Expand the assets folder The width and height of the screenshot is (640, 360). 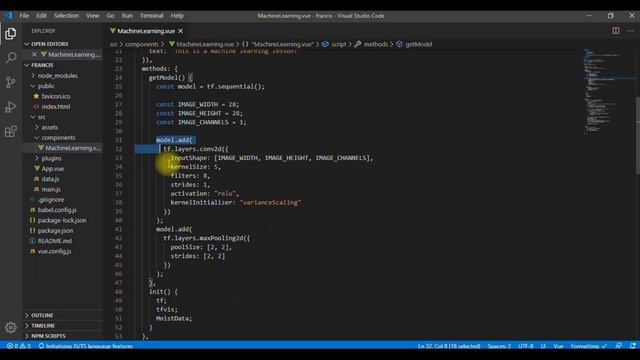click(49, 127)
